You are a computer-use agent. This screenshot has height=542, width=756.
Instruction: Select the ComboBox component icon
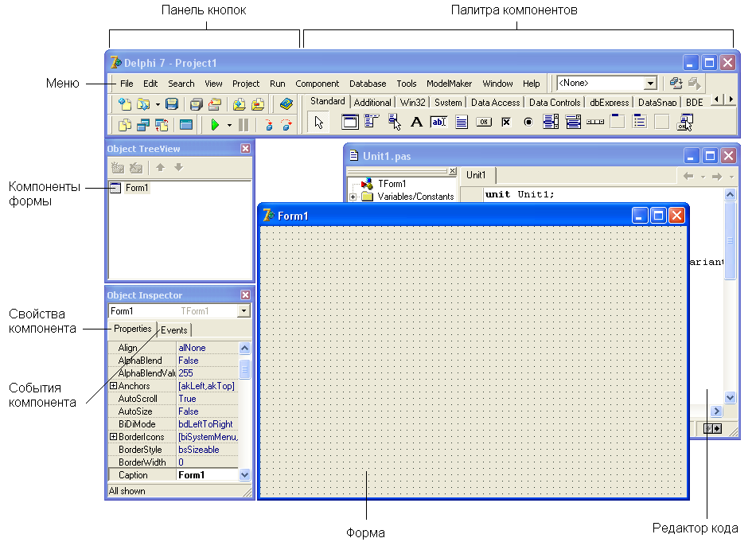[573, 122]
